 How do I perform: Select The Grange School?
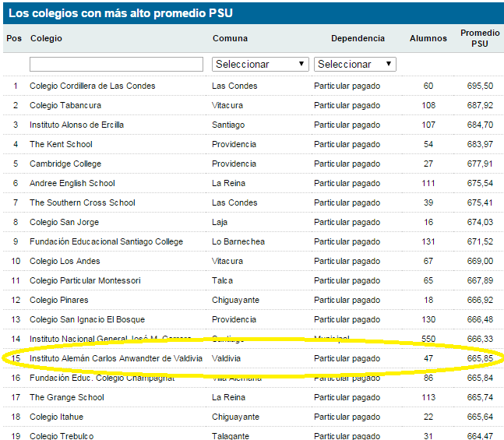[x=67, y=397]
